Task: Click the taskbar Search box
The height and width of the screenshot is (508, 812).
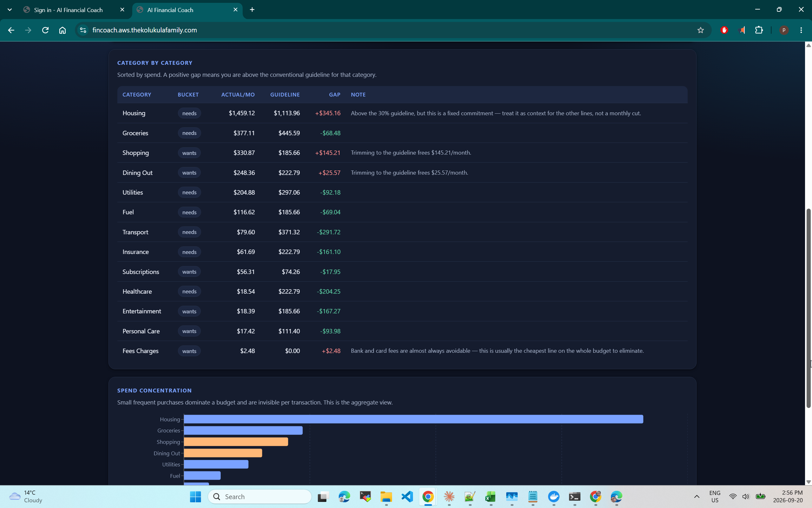Action: [260, 497]
